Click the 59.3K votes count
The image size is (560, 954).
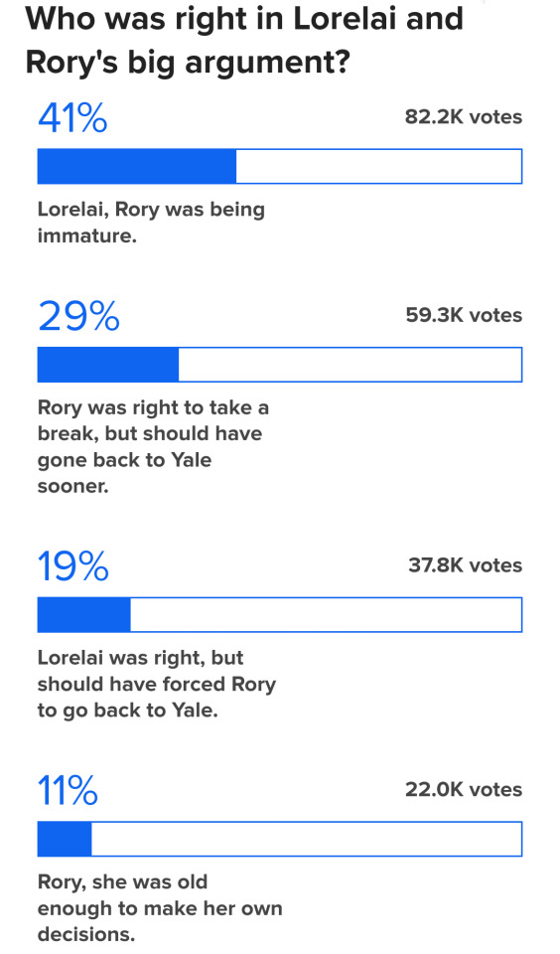click(x=464, y=315)
